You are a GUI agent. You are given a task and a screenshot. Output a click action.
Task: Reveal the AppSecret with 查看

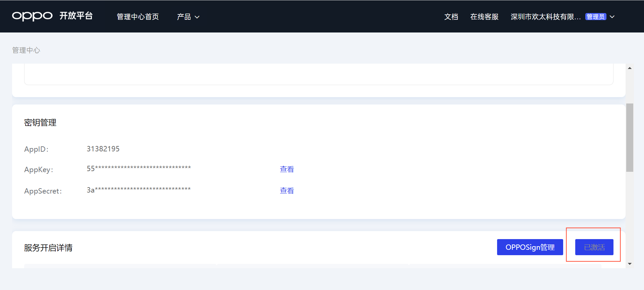click(x=287, y=191)
